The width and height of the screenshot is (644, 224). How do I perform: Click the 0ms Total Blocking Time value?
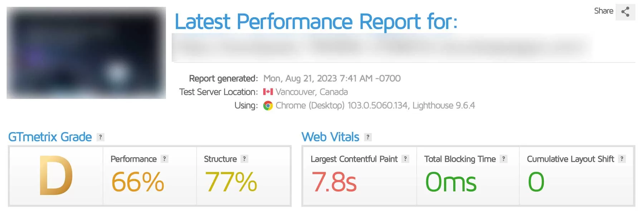point(451,182)
